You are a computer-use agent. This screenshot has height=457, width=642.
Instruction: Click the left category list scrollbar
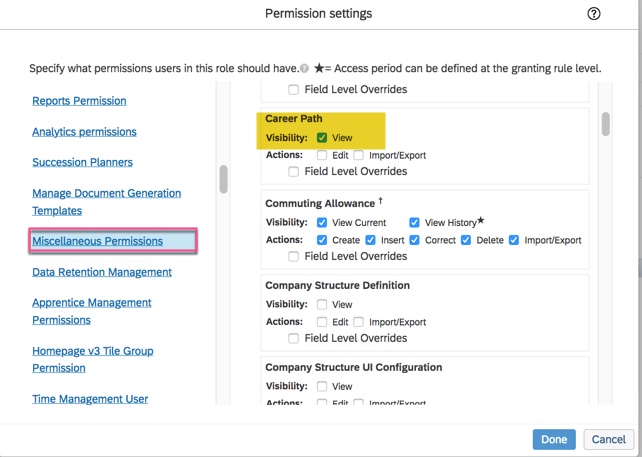(x=223, y=179)
